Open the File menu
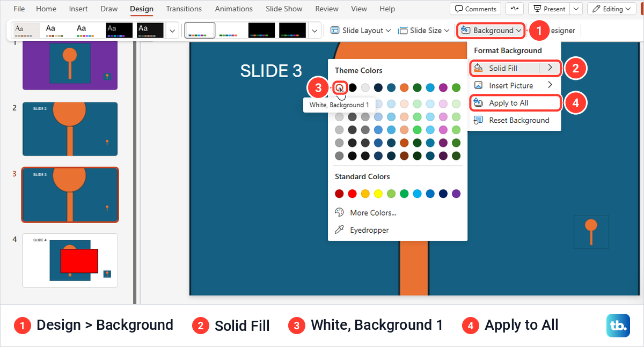 19,9
